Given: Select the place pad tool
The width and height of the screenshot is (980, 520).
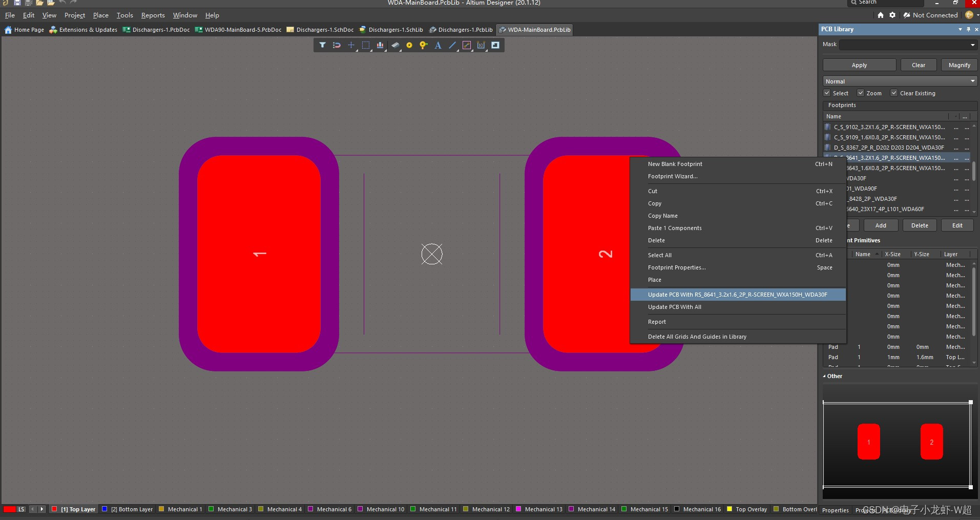Looking at the screenshot, I should pyautogui.click(x=409, y=45).
